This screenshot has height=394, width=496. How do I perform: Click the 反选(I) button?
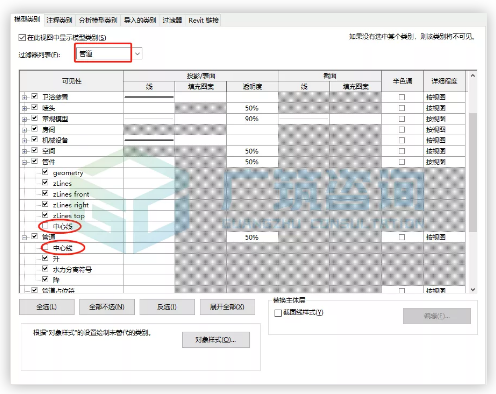coord(167,307)
